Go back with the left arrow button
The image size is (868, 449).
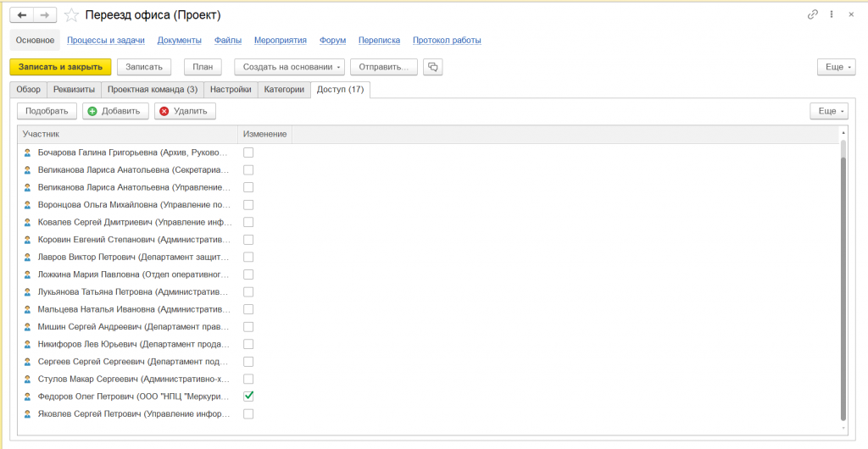(22, 15)
